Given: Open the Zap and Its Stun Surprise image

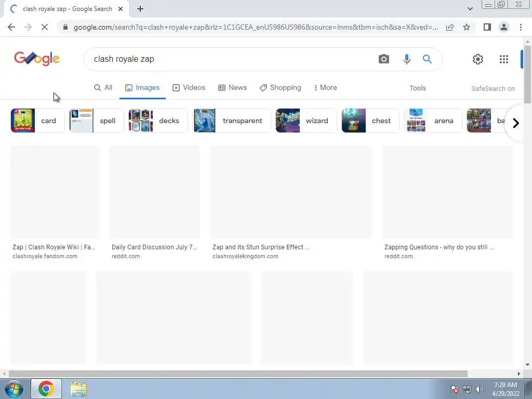Looking at the screenshot, I should pyautogui.click(x=291, y=192).
